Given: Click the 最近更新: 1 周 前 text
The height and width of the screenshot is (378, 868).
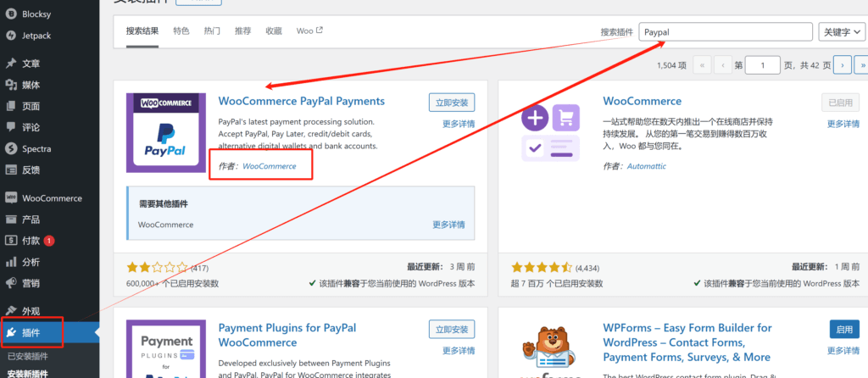Looking at the screenshot, I should tap(826, 267).
